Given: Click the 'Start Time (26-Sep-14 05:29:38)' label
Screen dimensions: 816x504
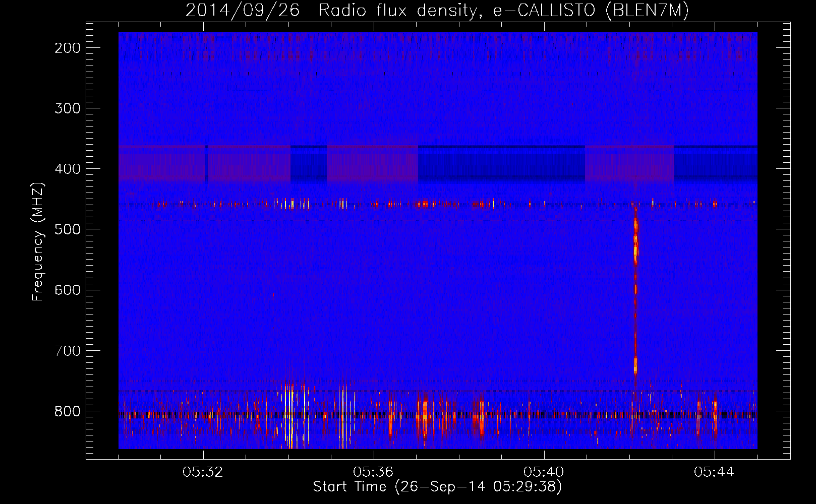Looking at the screenshot, I should [437, 487].
